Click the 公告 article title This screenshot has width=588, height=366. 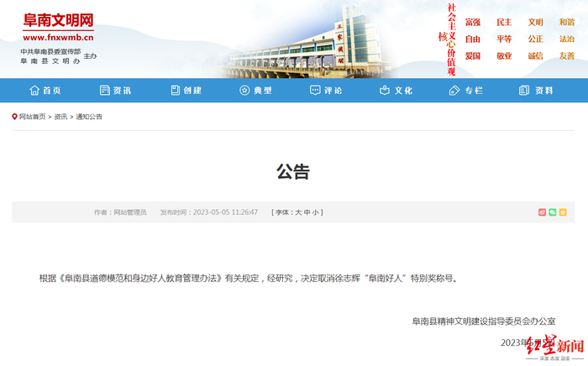click(293, 171)
